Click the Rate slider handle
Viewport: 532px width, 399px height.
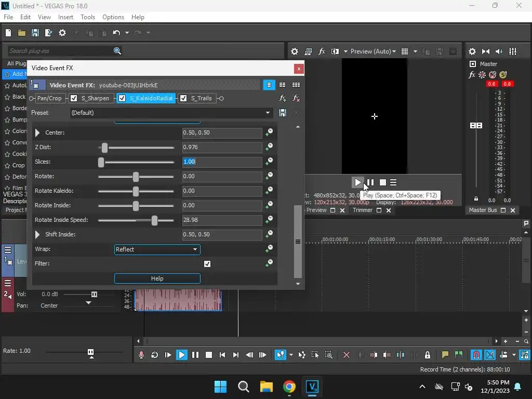click(90, 353)
